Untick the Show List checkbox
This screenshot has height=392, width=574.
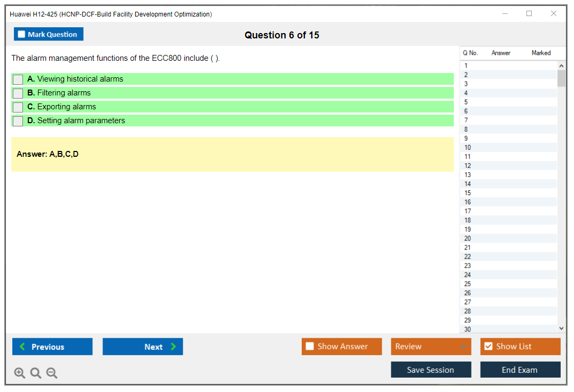tap(488, 347)
